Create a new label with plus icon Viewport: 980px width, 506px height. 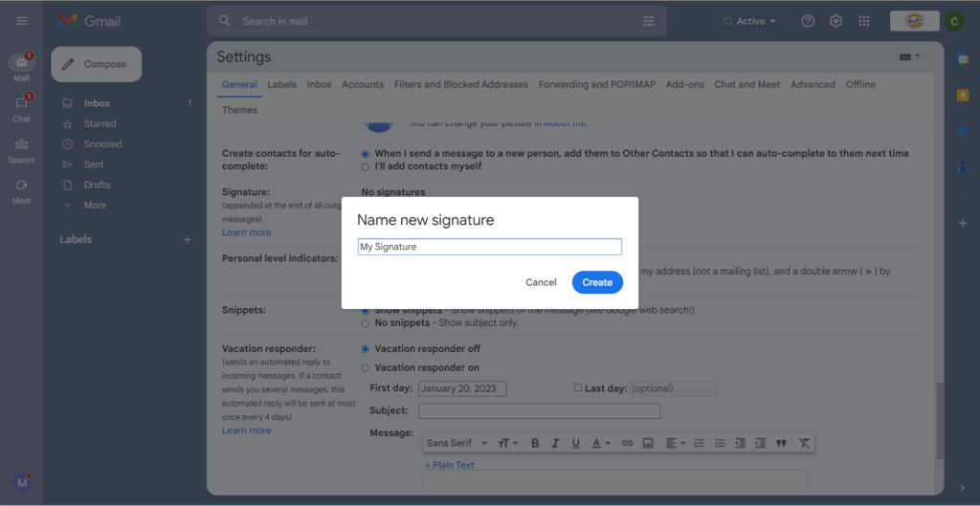click(187, 239)
